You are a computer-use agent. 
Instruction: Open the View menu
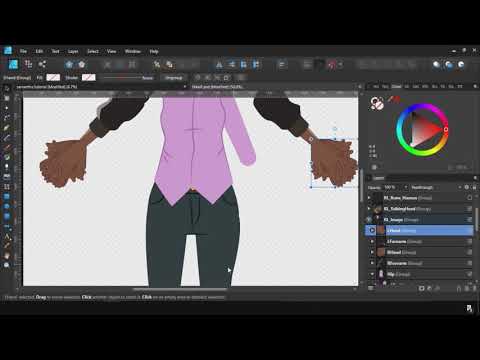click(111, 51)
